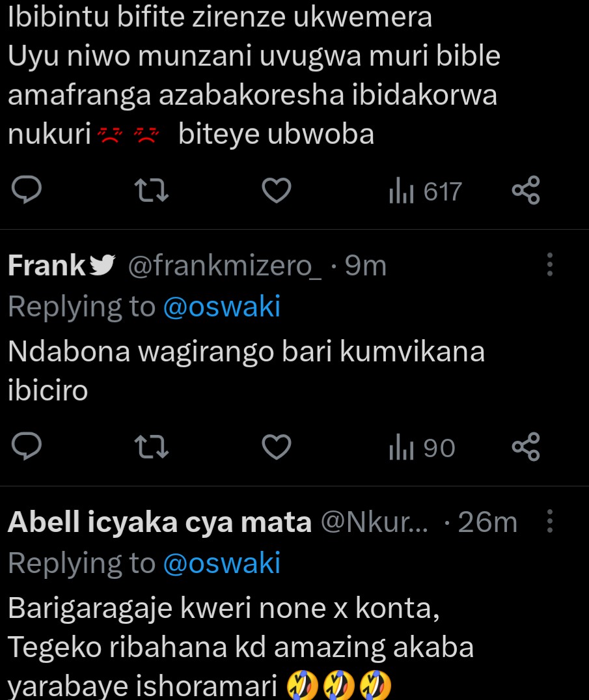
Task: Open Abell icyaka cya mata profile
Action: [x=159, y=522]
